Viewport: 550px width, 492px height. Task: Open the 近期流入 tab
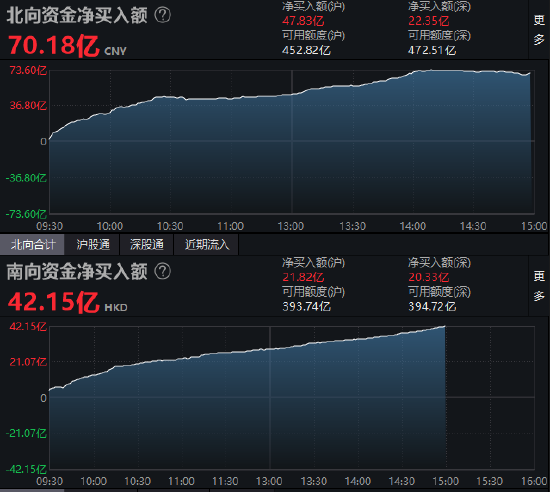pos(207,244)
